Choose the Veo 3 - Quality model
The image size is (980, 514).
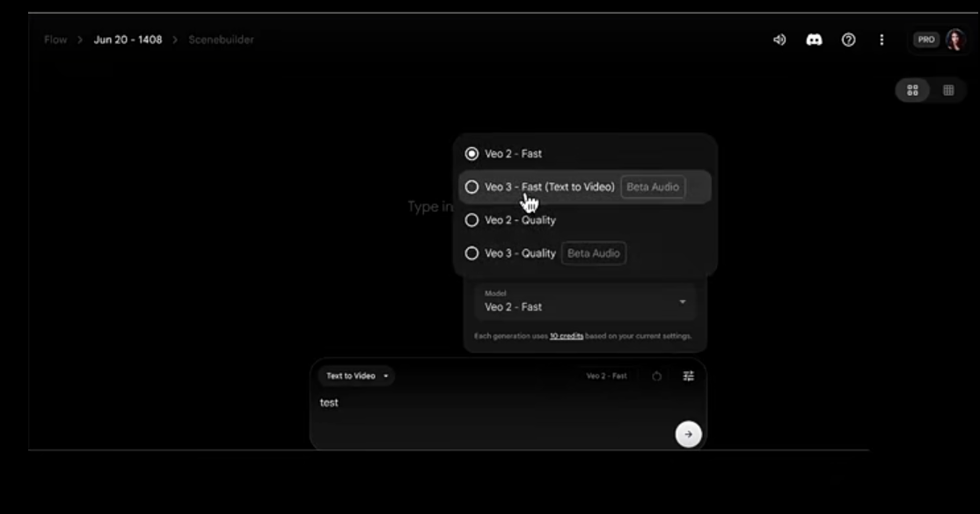(585, 253)
